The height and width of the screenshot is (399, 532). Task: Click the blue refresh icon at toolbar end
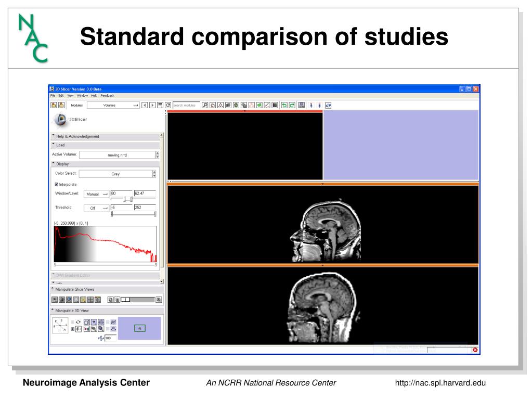328,106
